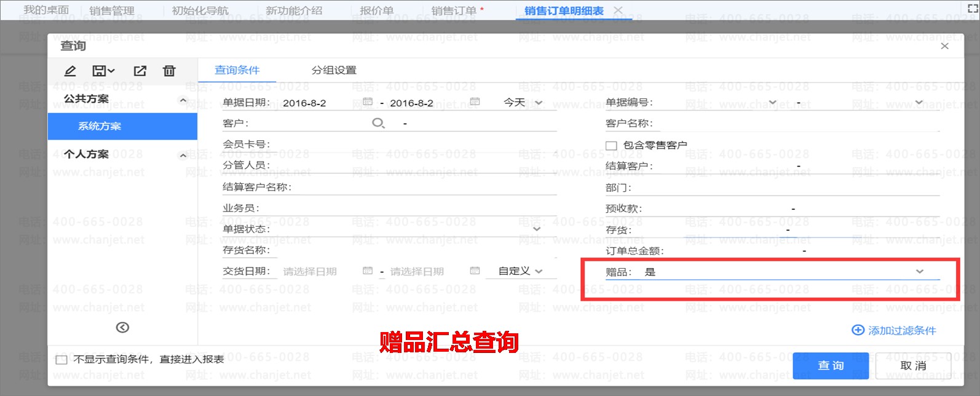Open the 单据编号 end dropdown

pyautogui.click(x=919, y=102)
